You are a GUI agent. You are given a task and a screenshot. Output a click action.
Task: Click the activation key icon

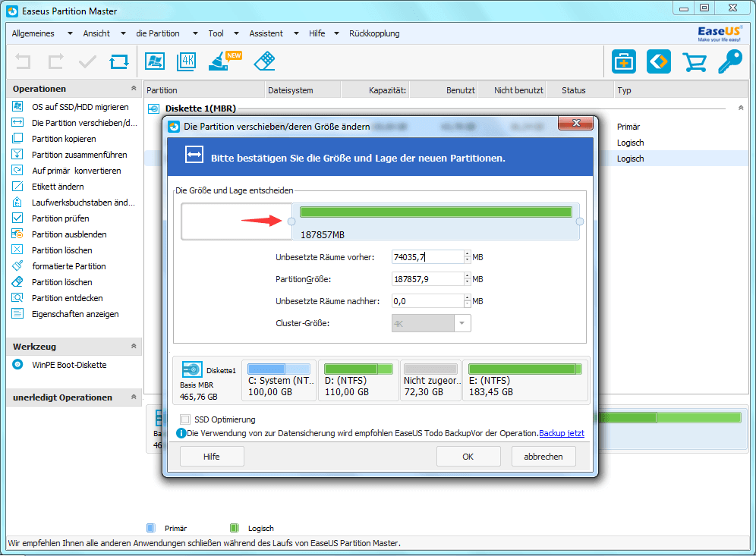[730, 61]
